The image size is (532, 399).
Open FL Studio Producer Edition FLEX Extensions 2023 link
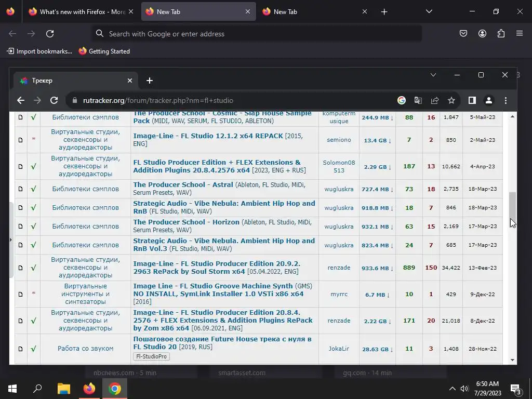point(217,166)
